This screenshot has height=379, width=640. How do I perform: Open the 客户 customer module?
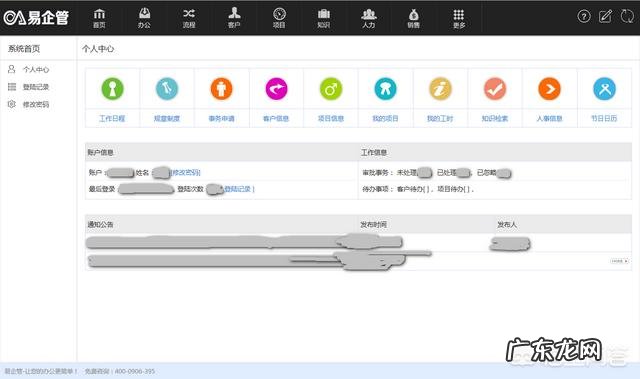coord(234,18)
